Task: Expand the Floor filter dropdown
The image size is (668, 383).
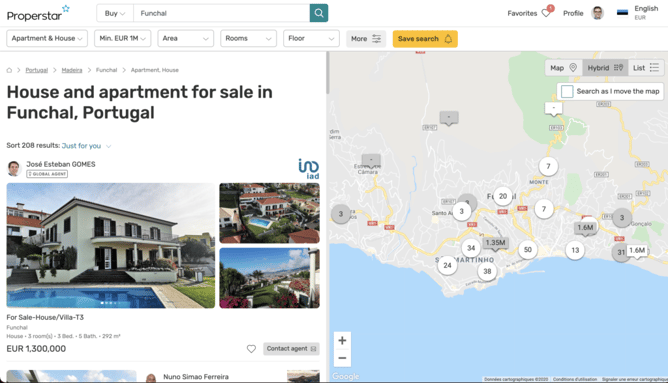Action: coord(311,38)
